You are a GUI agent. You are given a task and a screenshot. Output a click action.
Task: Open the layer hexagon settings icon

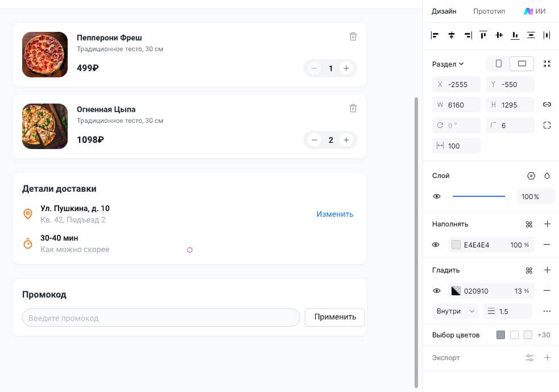tap(531, 176)
